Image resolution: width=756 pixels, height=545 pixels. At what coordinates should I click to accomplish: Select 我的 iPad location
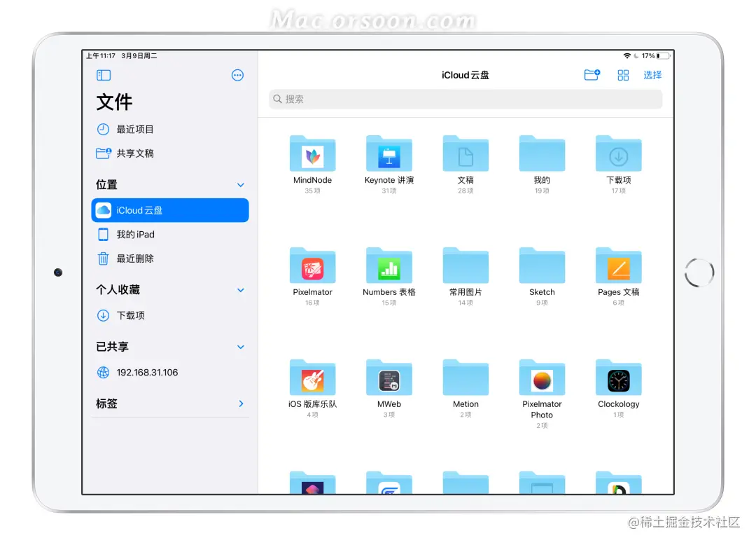pos(169,235)
